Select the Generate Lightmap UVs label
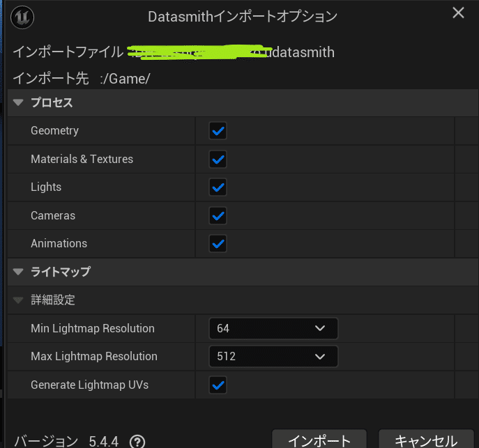Image resolution: width=479 pixels, height=448 pixels. click(89, 385)
